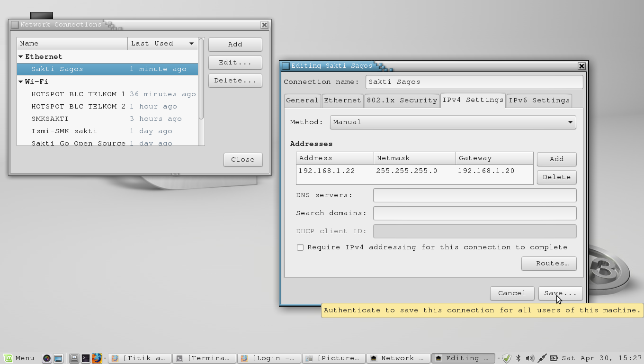
Task: Switch to the 802.1x Security tab
Action: tap(402, 100)
